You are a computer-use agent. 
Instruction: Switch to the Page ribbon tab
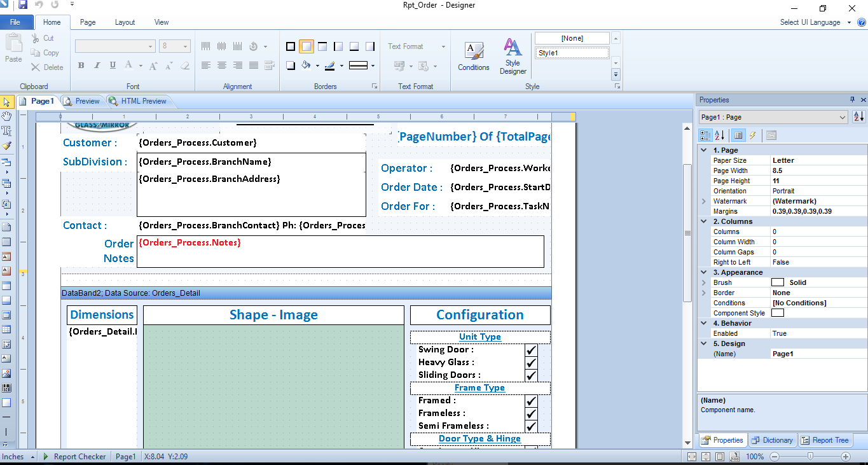[88, 22]
